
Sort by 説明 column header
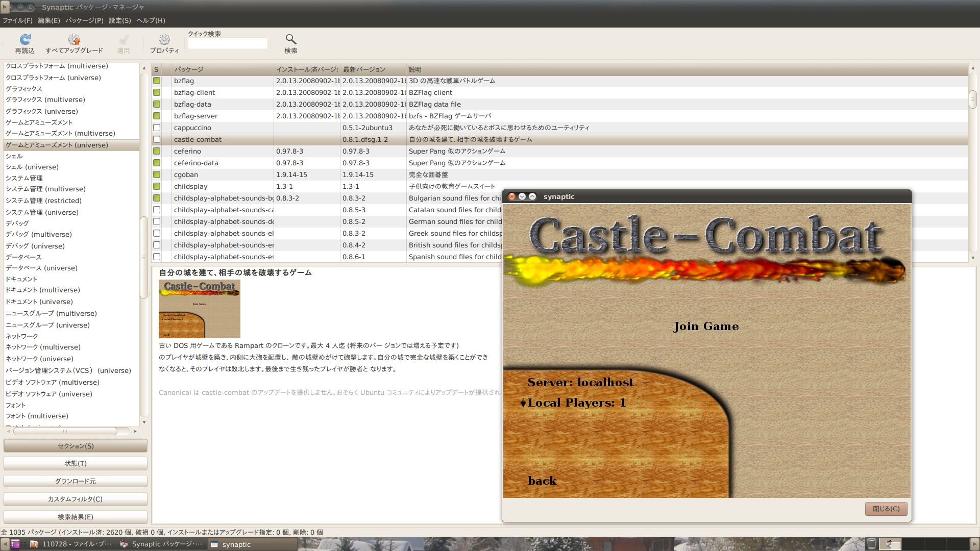[x=687, y=69]
